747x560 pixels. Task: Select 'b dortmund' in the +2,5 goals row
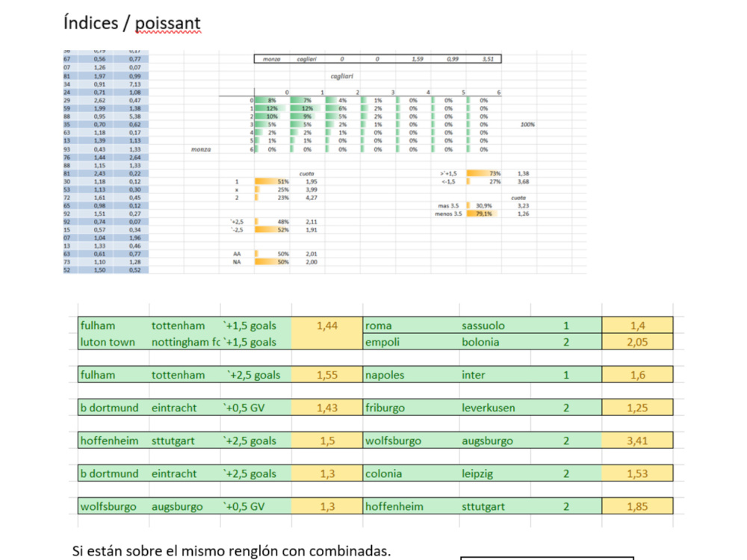pyautogui.click(x=109, y=473)
